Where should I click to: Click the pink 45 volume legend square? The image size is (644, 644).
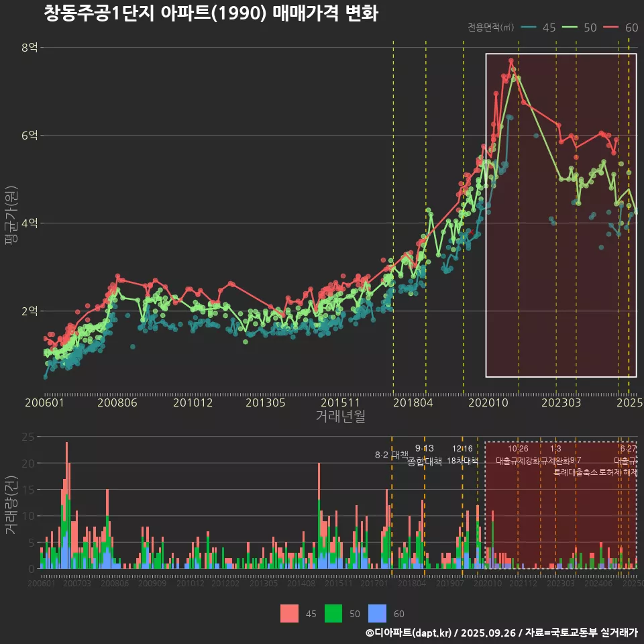coord(289,613)
